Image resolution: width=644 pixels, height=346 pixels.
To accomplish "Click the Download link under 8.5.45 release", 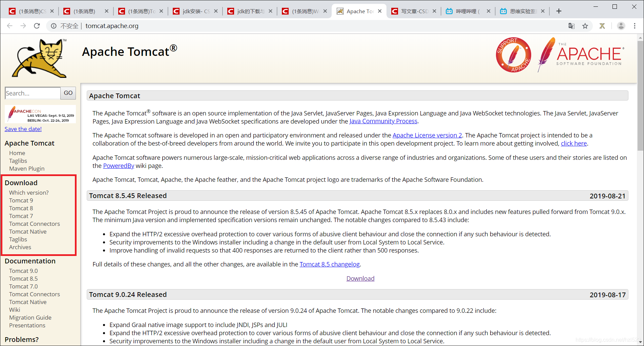I will coord(360,278).
